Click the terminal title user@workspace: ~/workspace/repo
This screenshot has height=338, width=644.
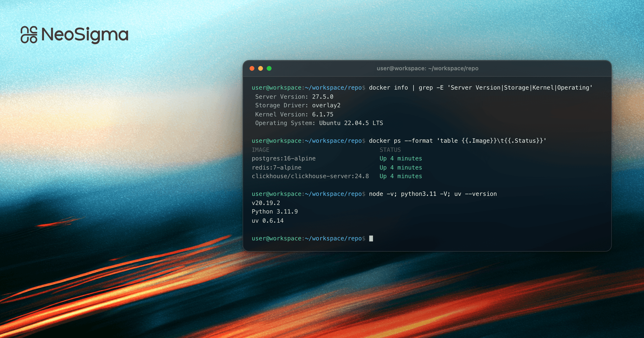coord(427,69)
